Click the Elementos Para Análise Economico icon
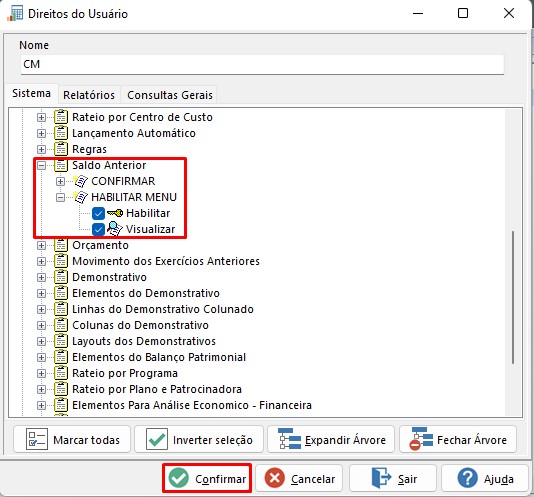Viewport: 534px width, 497px height. pos(61,405)
